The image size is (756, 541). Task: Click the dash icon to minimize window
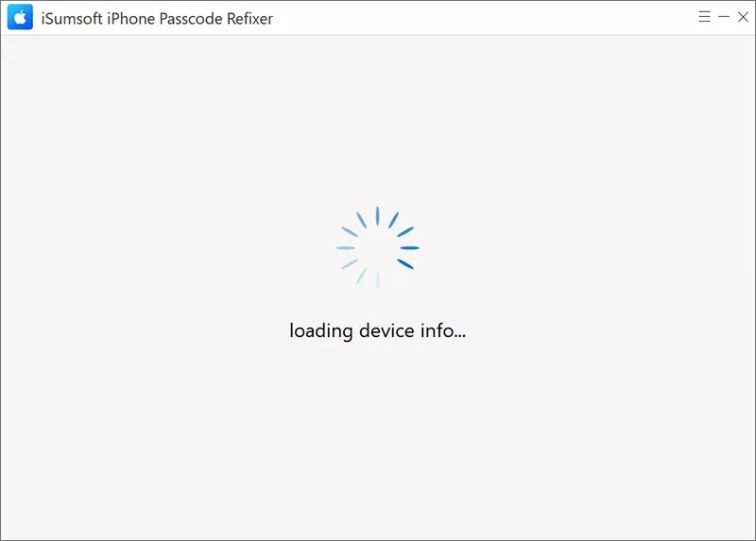click(x=724, y=17)
